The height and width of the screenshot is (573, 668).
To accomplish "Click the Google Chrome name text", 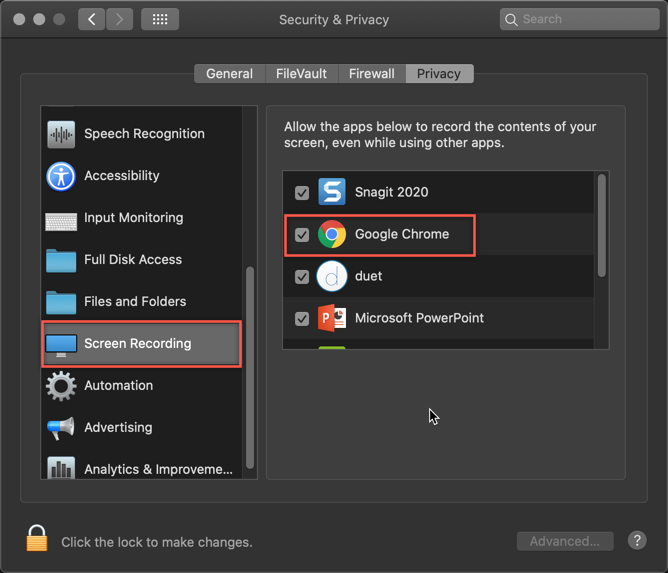I will tap(402, 234).
